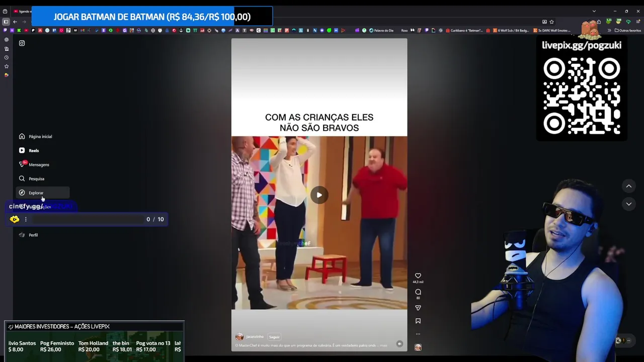The height and width of the screenshot is (362, 644).
Task: Open workspaces icon in title bar
Action: 5,11
